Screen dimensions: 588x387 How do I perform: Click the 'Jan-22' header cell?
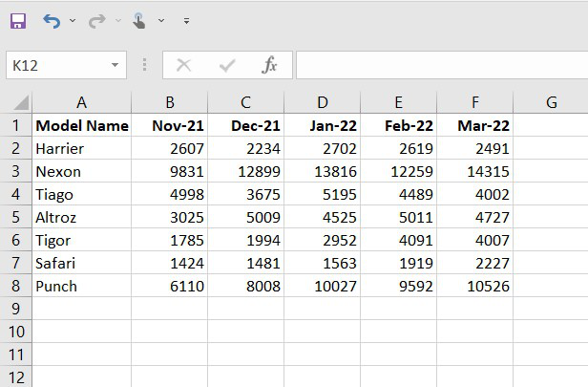click(323, 125)
